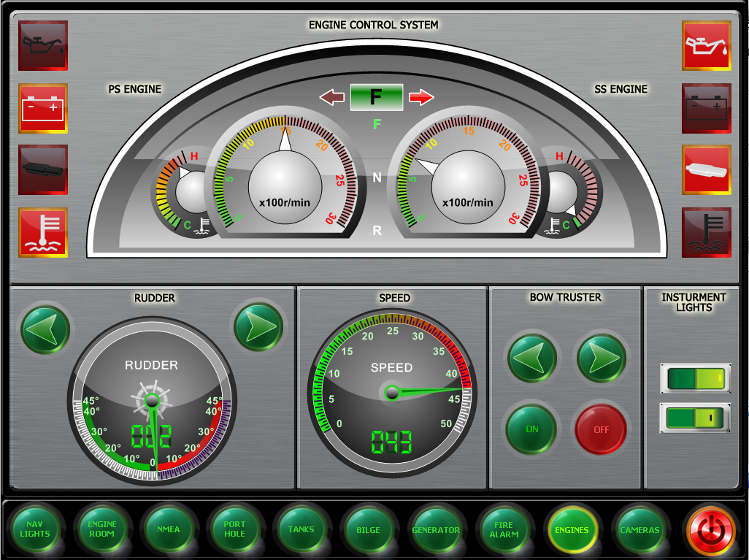Click the SS battery charge warning icon
Screen dimensions: 749x560
705,108
